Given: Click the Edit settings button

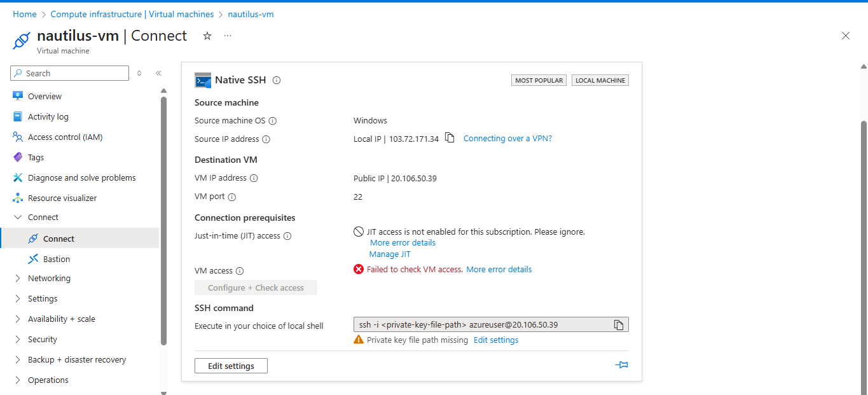Looking at the screenshot, I should (231, 366).
